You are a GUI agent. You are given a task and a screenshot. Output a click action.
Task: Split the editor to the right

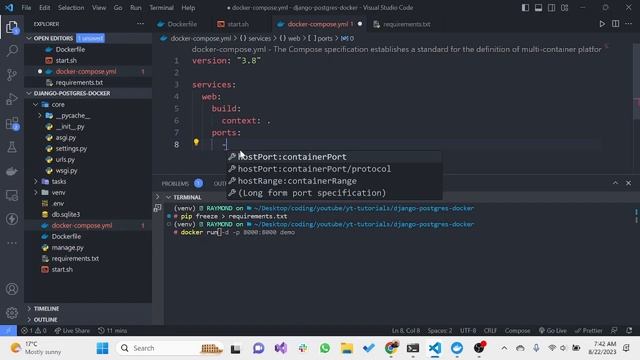pyautogui.click(x=616, y=24)
